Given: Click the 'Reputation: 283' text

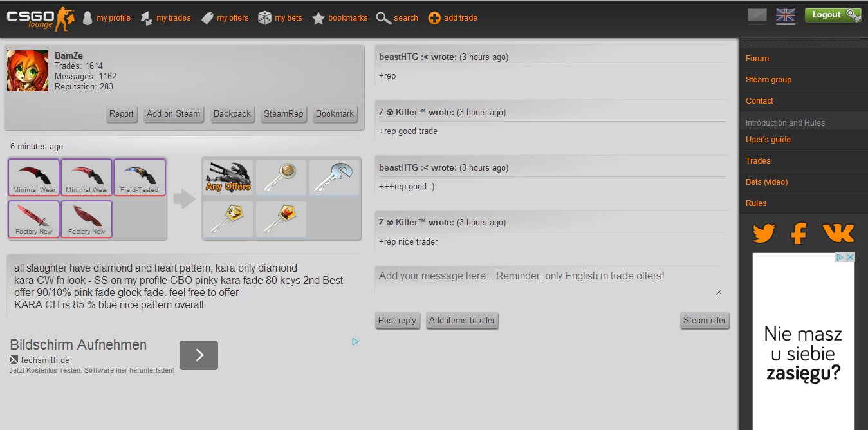Looking at the screenshot, I should (84, 87).
